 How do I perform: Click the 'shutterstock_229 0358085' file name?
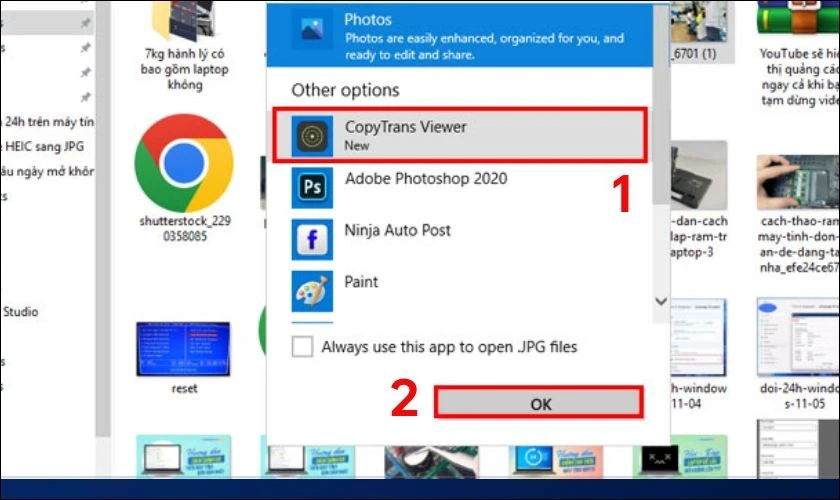[185, 228]
